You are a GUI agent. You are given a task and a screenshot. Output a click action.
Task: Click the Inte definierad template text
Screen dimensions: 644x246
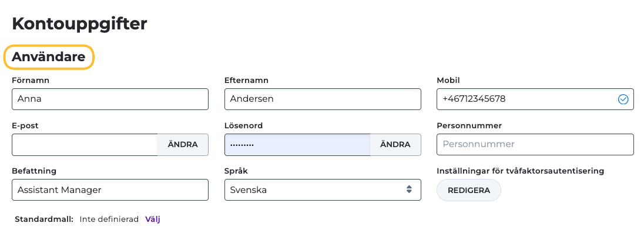(x=109, y=219)
